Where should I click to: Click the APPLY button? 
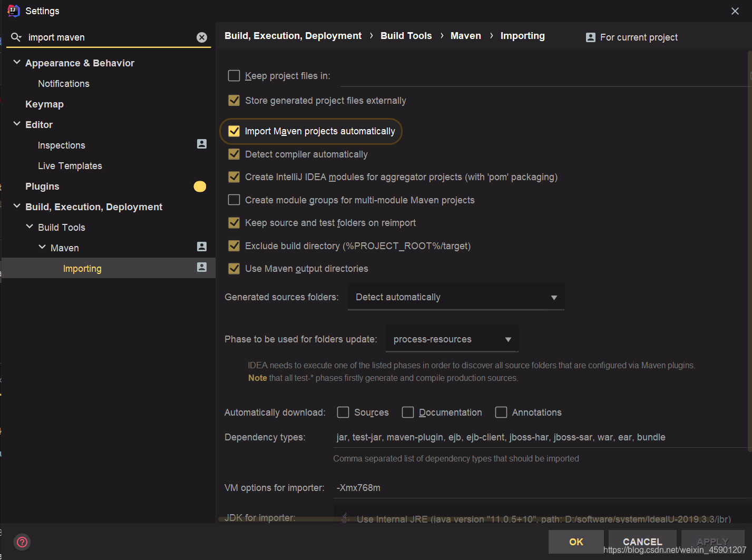(712, 542)
